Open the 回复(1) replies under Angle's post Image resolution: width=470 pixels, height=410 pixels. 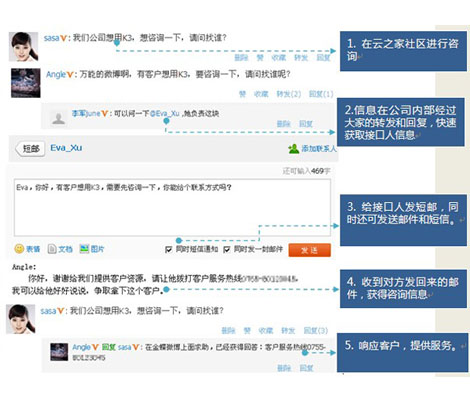321,94
